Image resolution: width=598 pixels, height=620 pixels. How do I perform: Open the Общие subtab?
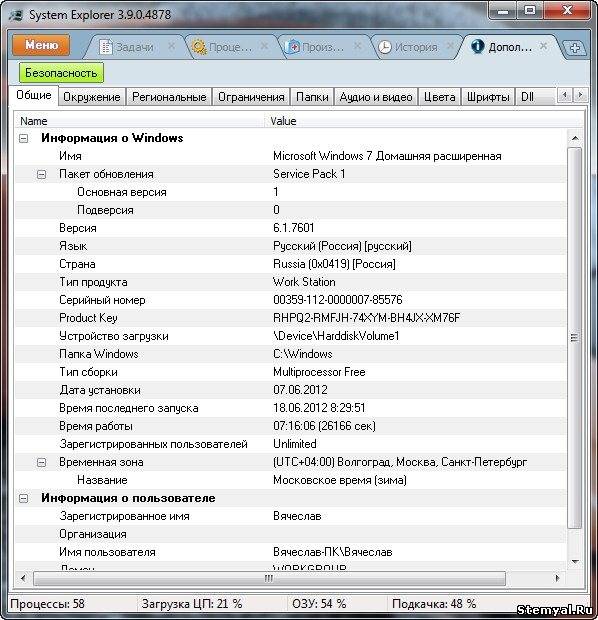pyautogui.click(x=34, y=95)
